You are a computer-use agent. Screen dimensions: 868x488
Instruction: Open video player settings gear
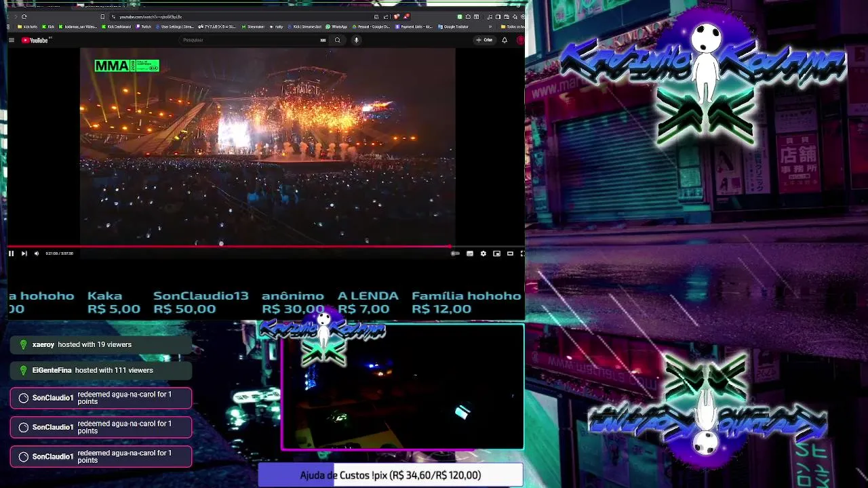point(484,253)
